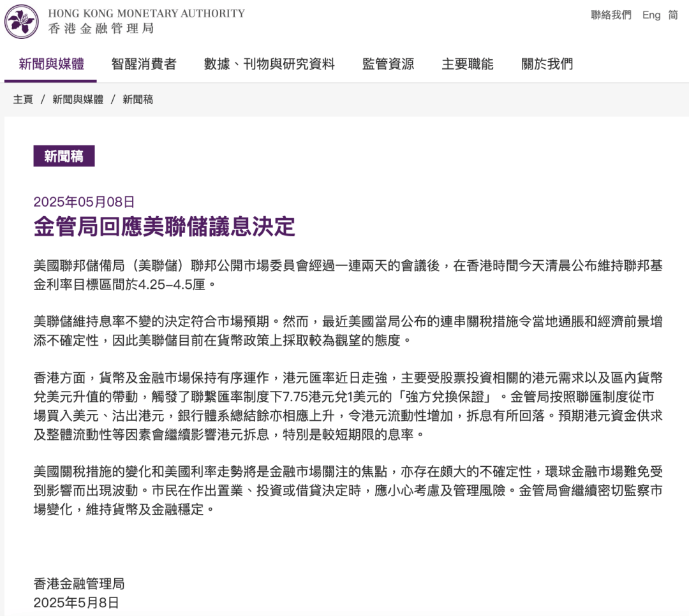689x616 pixels.
Task: Switch to Simplified Chinese (简)
Action: pos(673,15)
